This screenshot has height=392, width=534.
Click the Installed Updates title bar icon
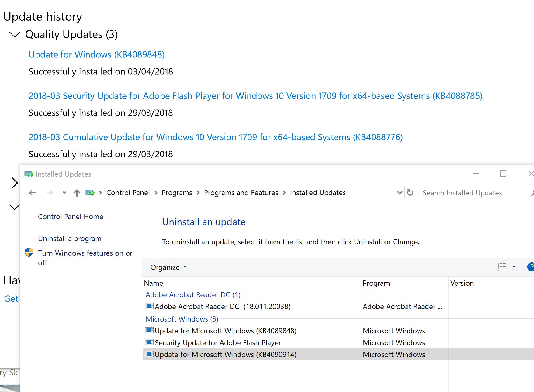[29, 174]
